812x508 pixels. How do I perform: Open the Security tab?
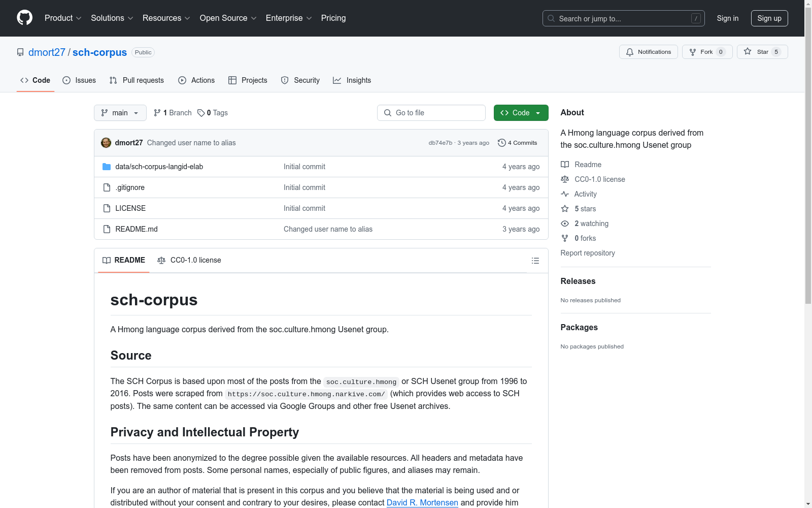coord(300,80)
